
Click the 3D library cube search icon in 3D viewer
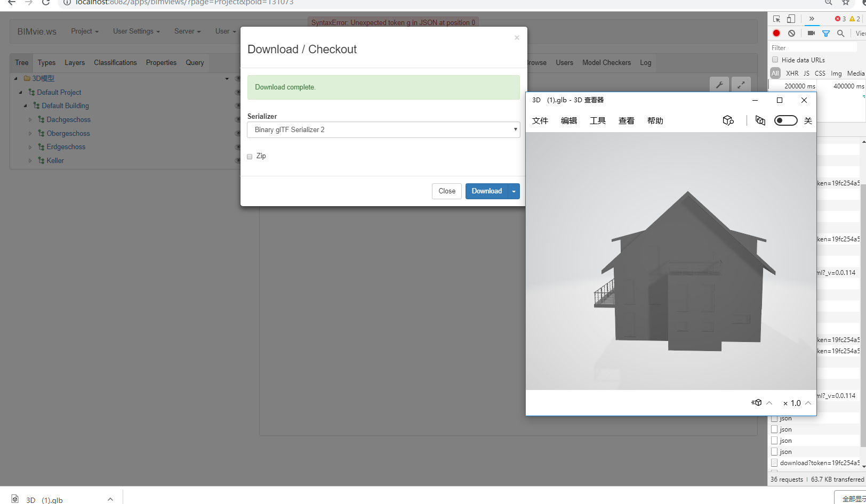click(x=728, y=120)
